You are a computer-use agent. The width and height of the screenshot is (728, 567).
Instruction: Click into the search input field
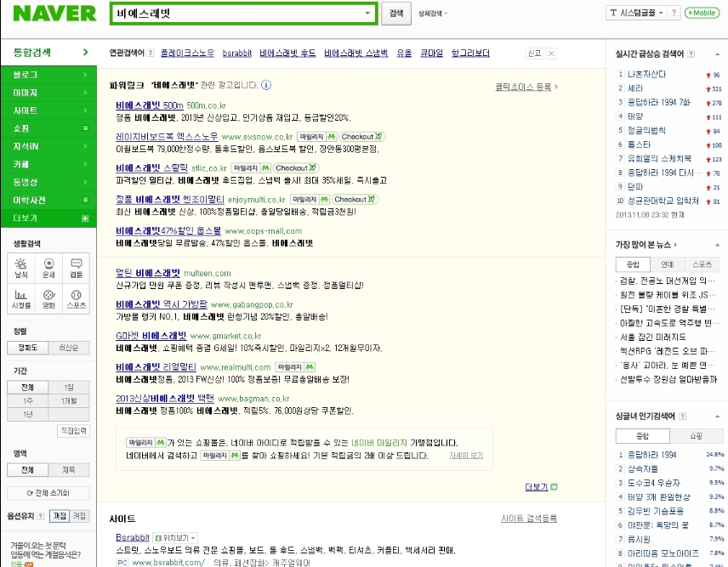238,13
